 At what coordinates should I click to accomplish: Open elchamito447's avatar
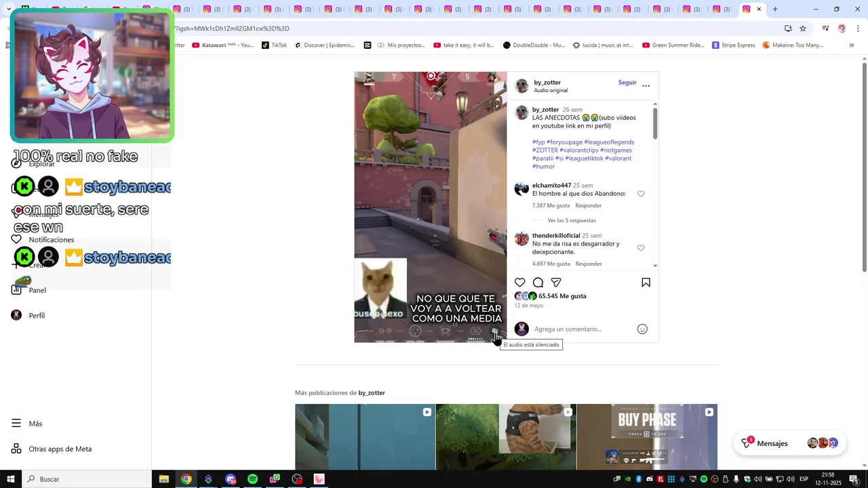[521, 189]
